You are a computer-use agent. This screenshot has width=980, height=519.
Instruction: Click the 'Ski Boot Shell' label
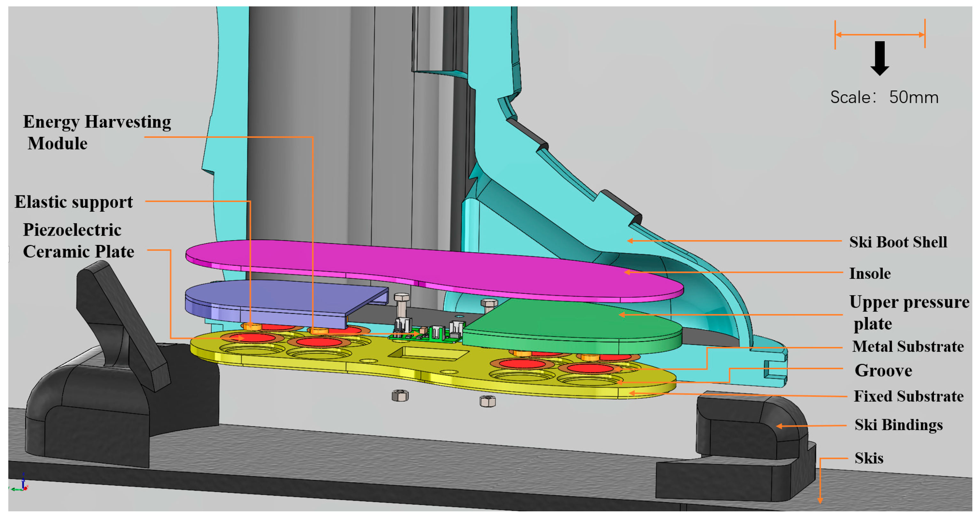(x=898, y=242)
